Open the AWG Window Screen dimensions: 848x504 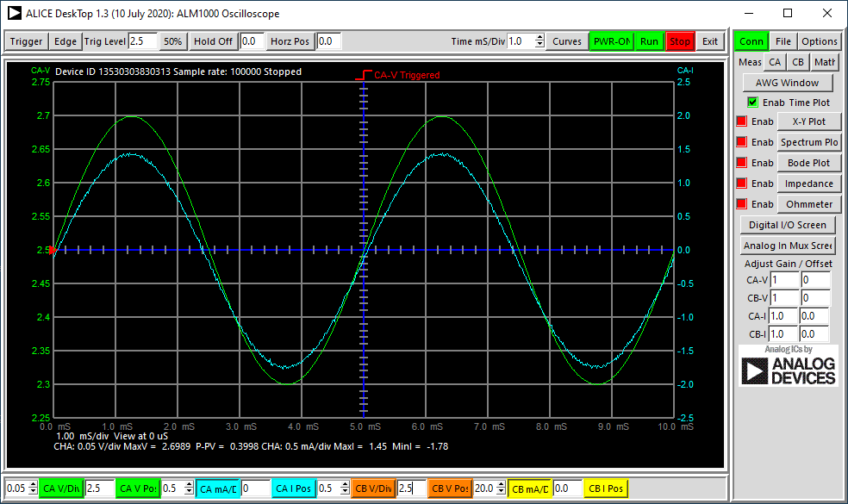pyautogui.click(x=787, y=82)
